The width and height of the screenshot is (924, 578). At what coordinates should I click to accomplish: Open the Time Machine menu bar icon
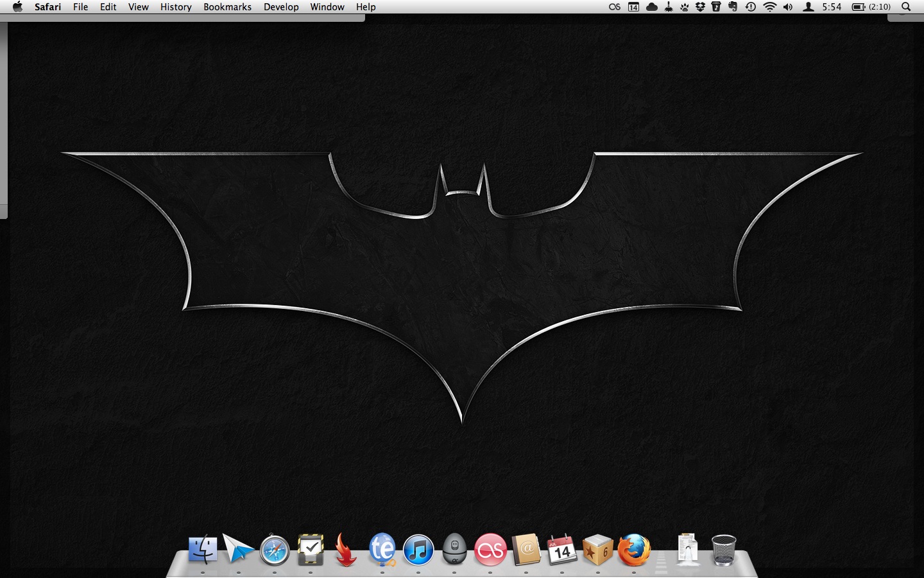pos(750,7)
